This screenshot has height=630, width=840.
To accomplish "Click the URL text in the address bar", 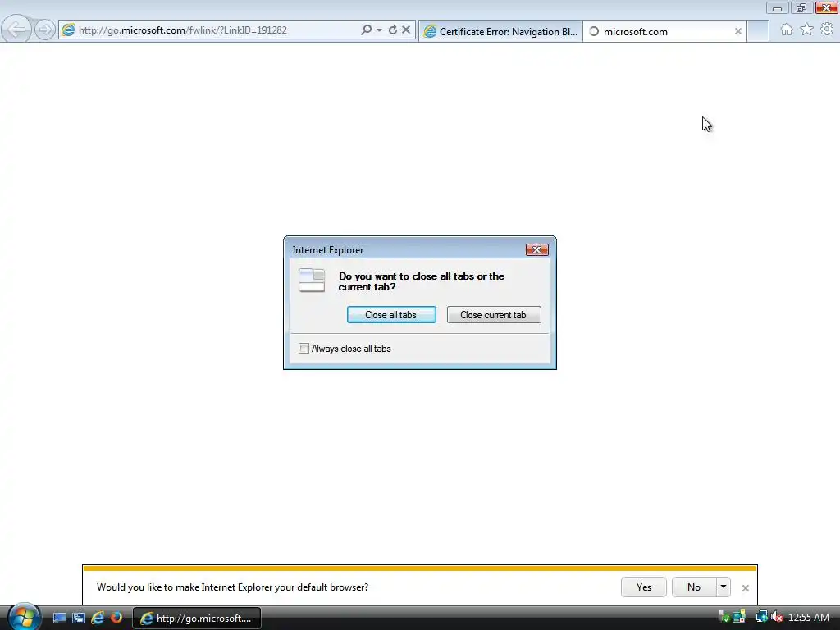I will pos(183,30).
